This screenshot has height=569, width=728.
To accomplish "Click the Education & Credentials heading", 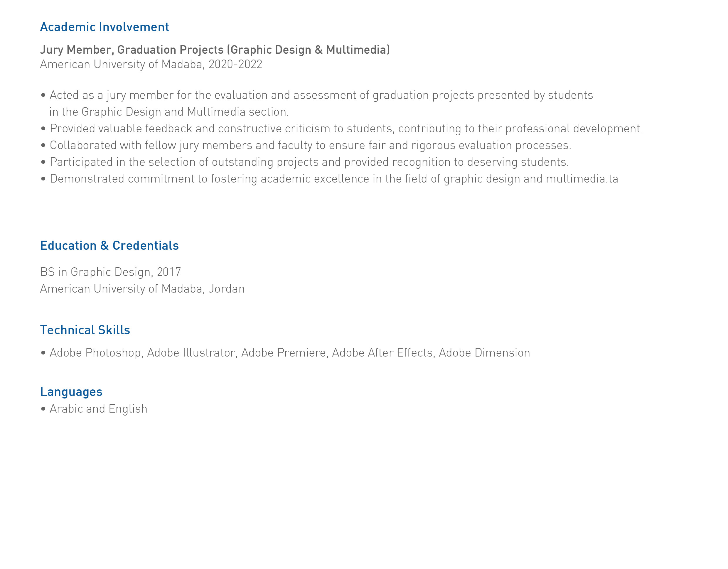I will [x=109, y=246].
